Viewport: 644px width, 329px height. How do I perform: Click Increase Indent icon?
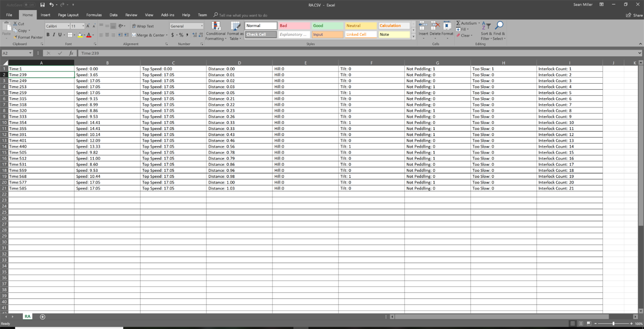(127, 35)
